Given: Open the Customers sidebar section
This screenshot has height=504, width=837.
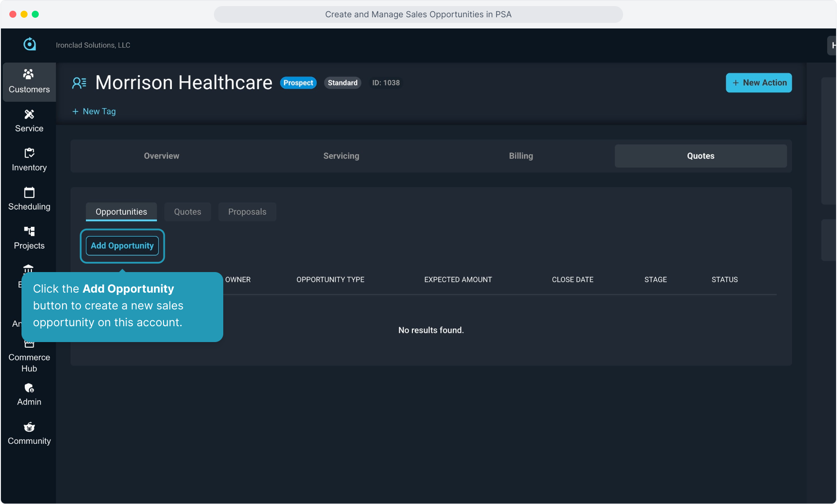Looking at the screenshot, I should point(29,82).
